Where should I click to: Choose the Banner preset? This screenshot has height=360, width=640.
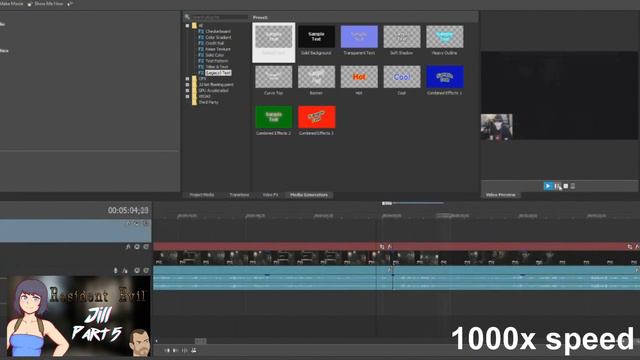coord(316,80)
